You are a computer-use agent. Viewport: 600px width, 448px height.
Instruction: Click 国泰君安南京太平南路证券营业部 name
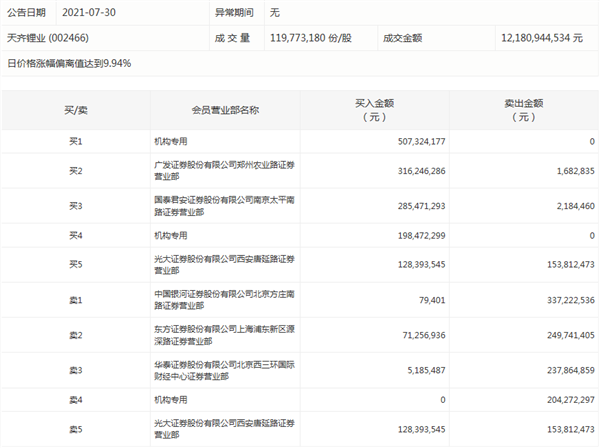coord(225,206)
